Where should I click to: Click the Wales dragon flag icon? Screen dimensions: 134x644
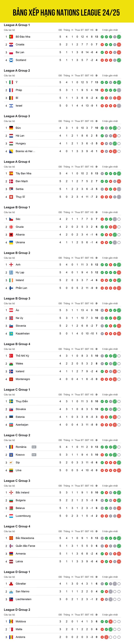click(11, 364)
